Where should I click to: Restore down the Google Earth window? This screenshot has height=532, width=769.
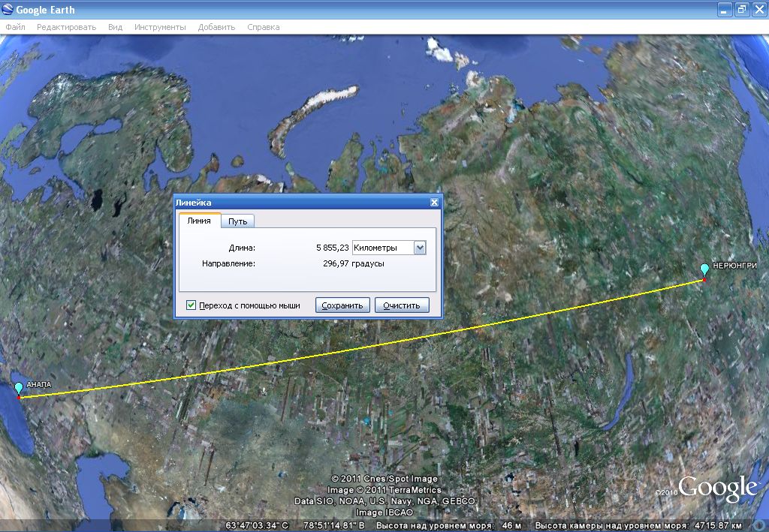point(741,10)
